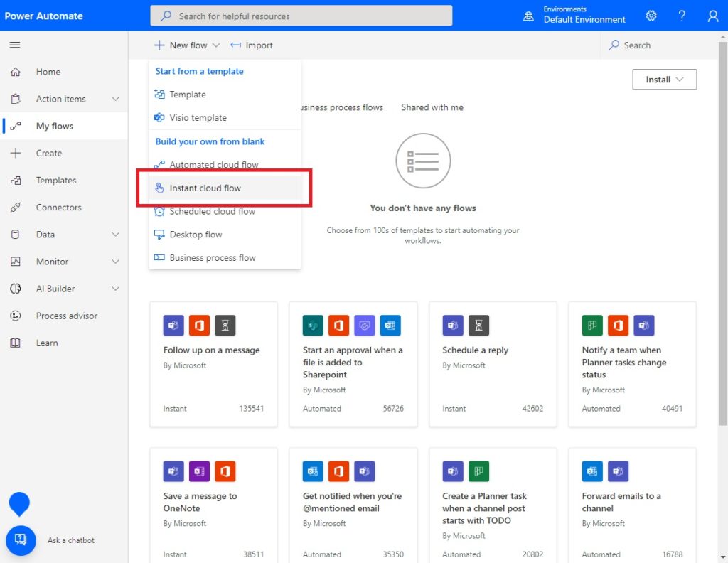Open Start an approval Sharepoint template
Viewport: 728px width, 563px height.
pyautogui.click(x=353, y=365)
